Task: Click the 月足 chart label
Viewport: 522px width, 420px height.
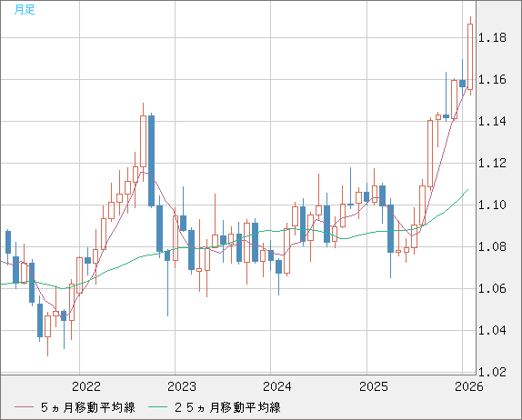Action: point(25,10)
